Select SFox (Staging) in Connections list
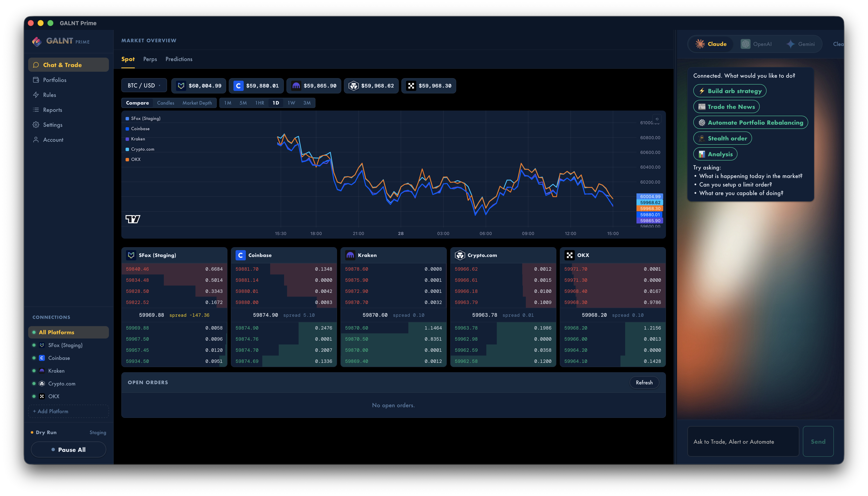Screen dimensions: 868x496 (x=69, y=345)
